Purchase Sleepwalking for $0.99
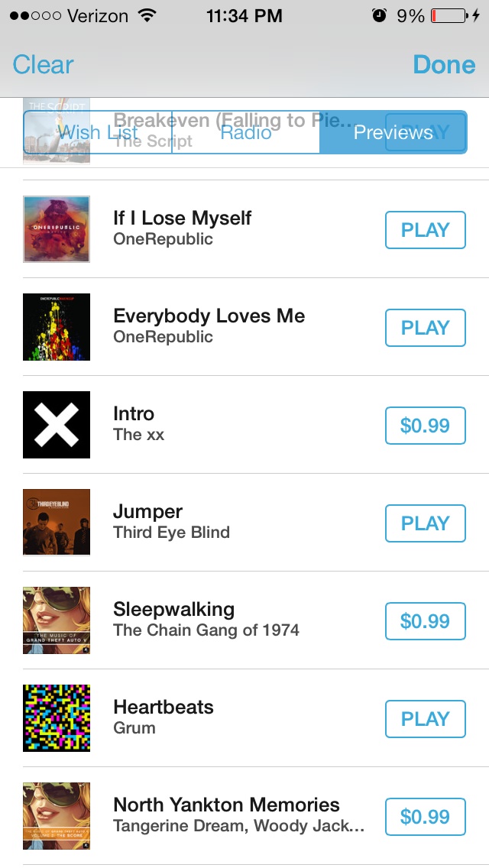489x868 pixels. point(425,621)
